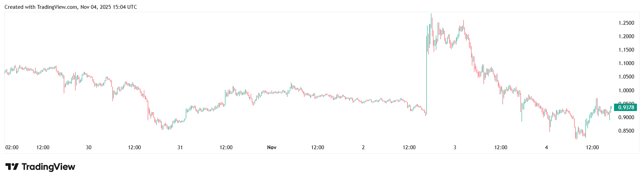Click the "2" date marker on time axis
The width and height of the screenshot is (644, 180).
pos(363,147)
